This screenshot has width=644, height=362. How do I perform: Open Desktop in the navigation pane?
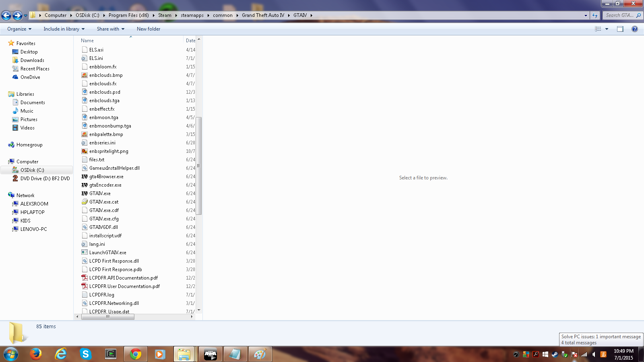click(29, 52)
